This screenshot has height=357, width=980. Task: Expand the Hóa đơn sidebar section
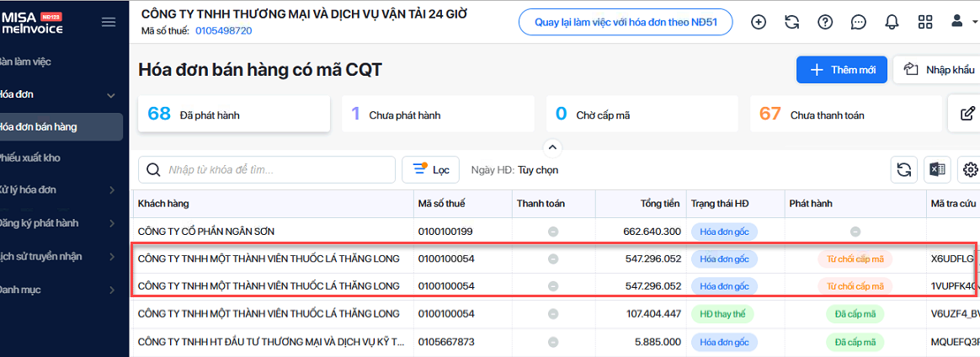[x=111, y=96]
